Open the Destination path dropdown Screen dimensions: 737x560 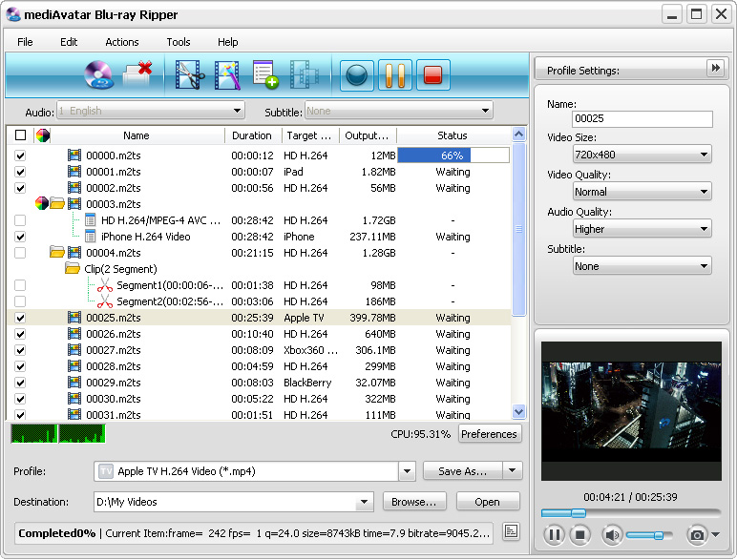tap(364, 502)
